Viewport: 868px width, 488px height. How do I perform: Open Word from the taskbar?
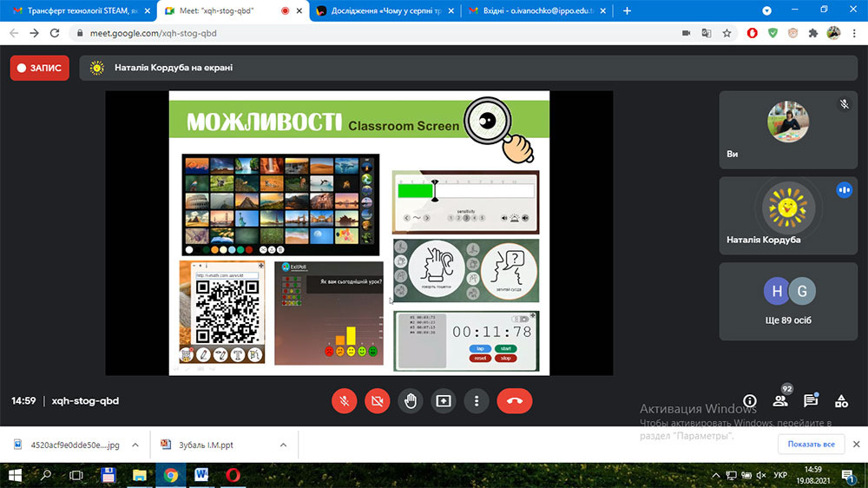(201, 475)
